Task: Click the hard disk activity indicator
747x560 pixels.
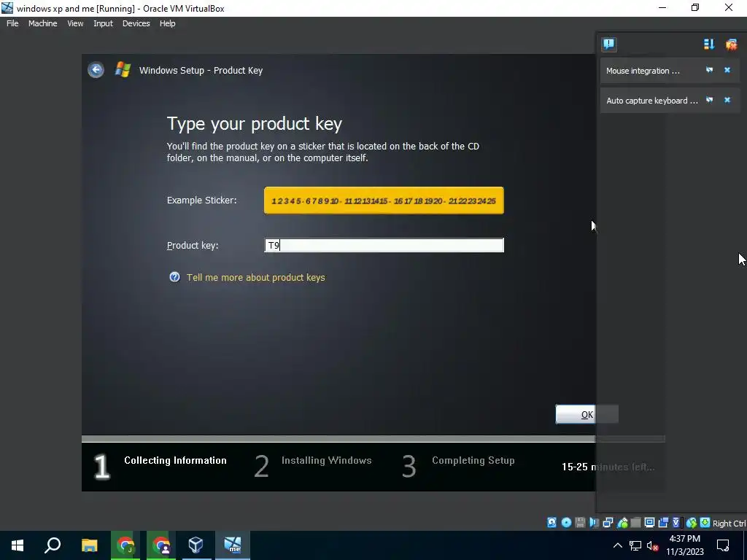Action: (x=551, y=522)
